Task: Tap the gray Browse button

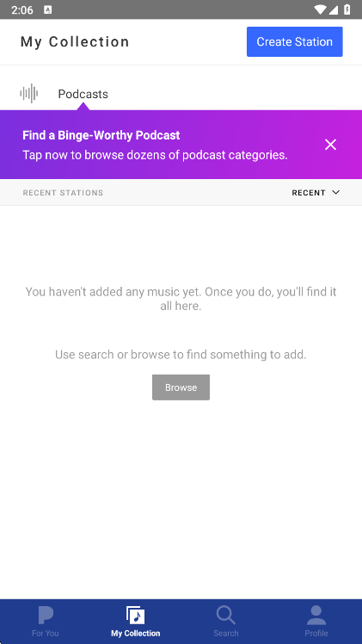Action: pos(181,387)
